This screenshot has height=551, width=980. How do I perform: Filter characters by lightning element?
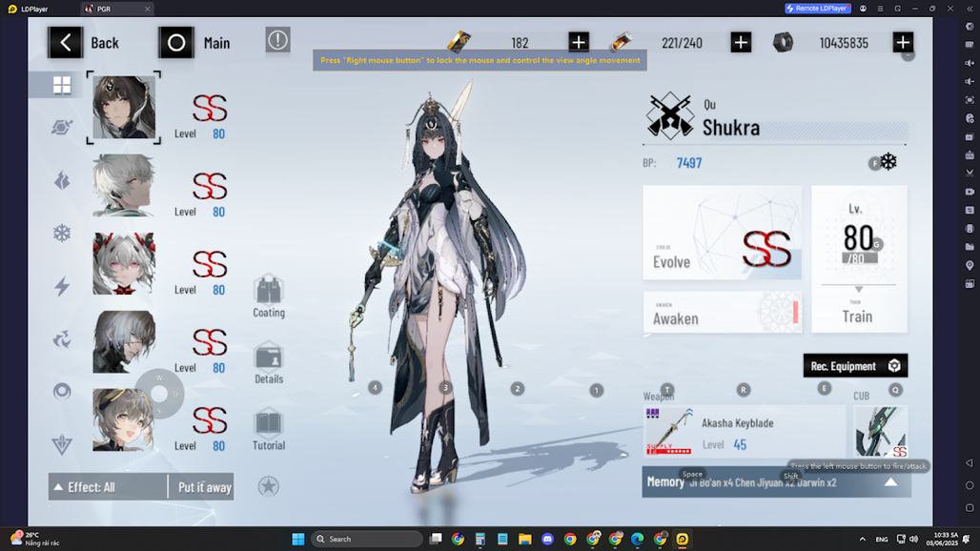(x=62, y=287)
